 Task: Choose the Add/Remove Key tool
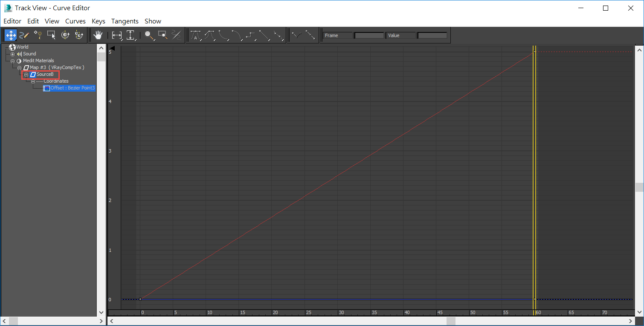pos(38,35)
